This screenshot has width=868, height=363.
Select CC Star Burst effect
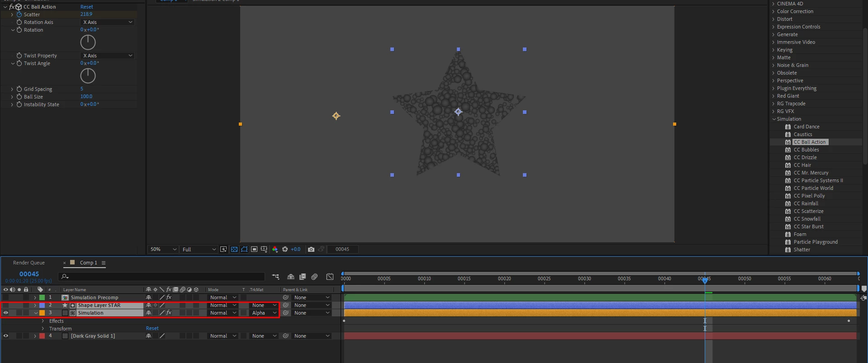tap(808, 226)
